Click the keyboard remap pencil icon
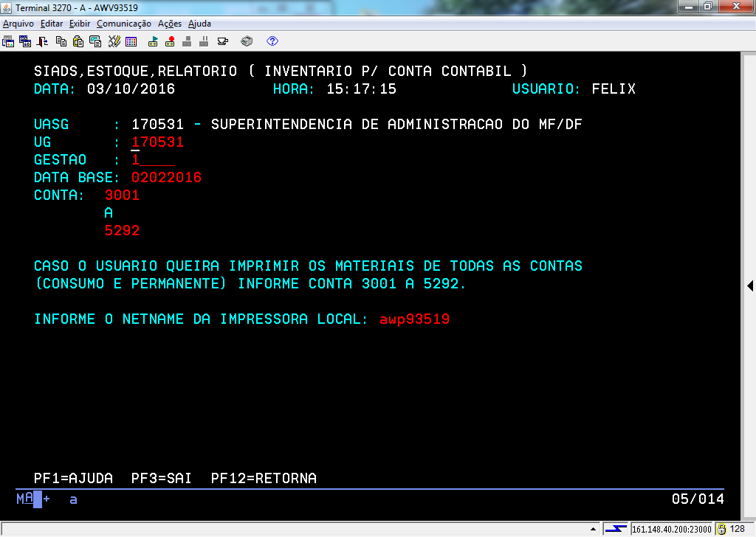The width and height of the screenshot is (756, 537). [114, 41]
